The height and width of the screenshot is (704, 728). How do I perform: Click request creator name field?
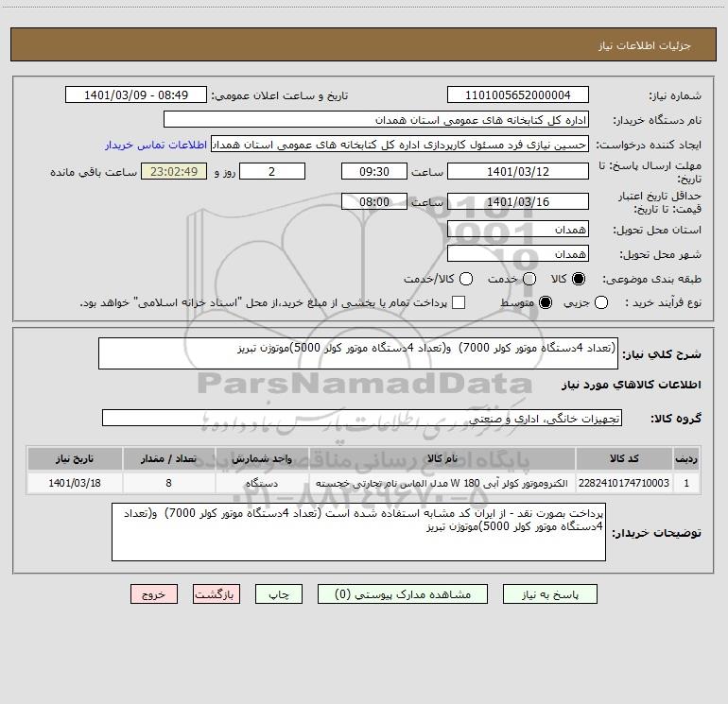[x=400, y=145]
